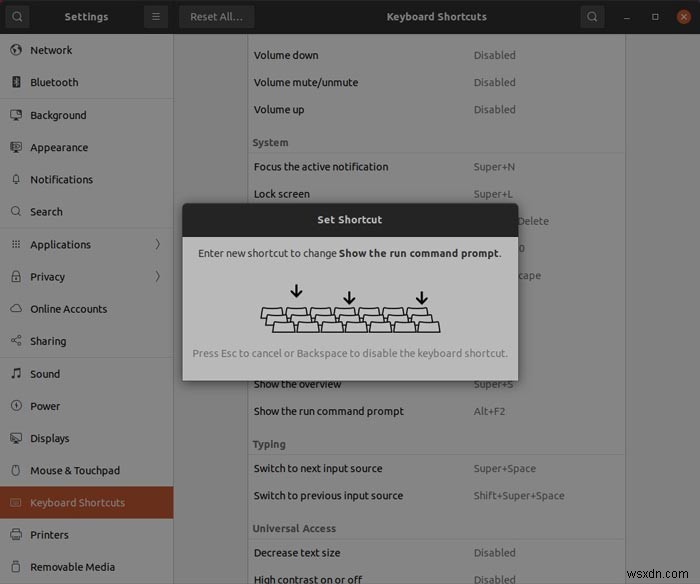Viewport: 700px width, 584px height.
Task: Expand the Privacy submenu chevron
Action: pyautogui.click(x=158, y=276)
